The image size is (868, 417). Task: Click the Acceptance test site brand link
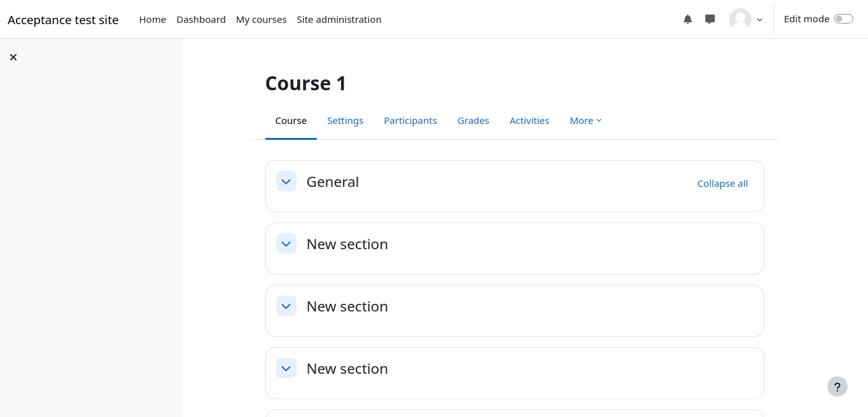(63, 20)
